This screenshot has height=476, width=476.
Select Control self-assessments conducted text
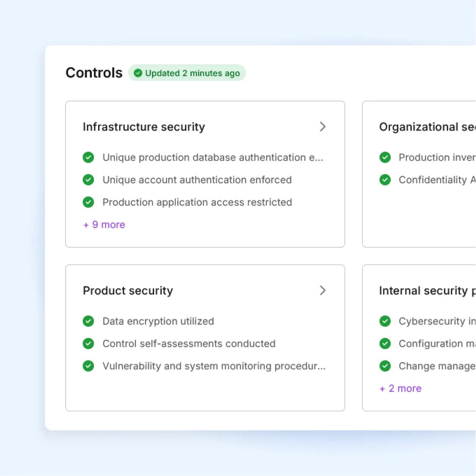(x=189, y=343)
